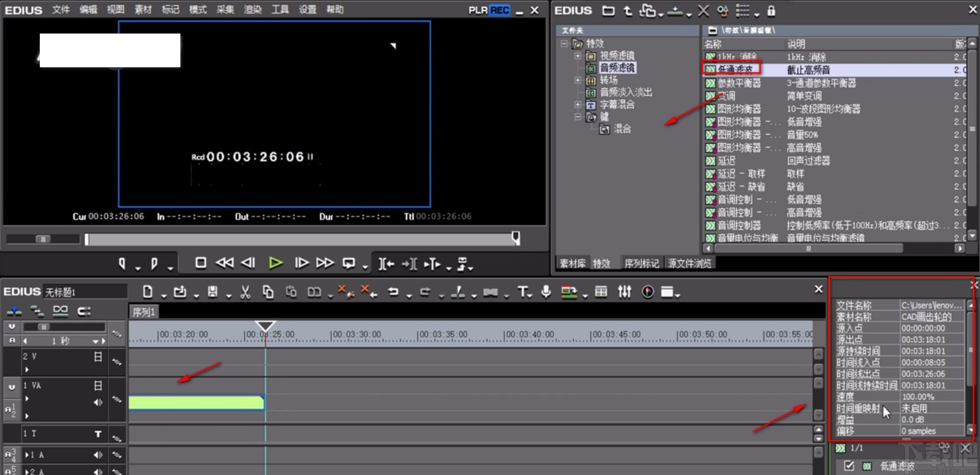The height and width of the screenshot is (475, 980).
Task: Step forward one frame in the player
Action: point(301,263)
